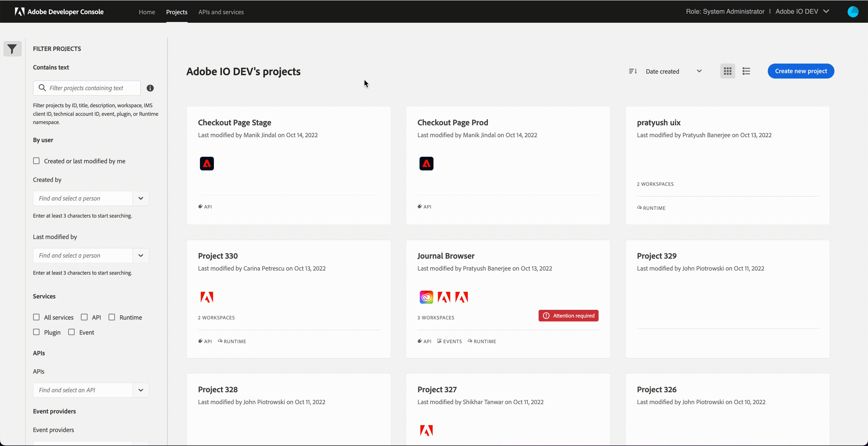Click the user avatar icon

(853, 12)
